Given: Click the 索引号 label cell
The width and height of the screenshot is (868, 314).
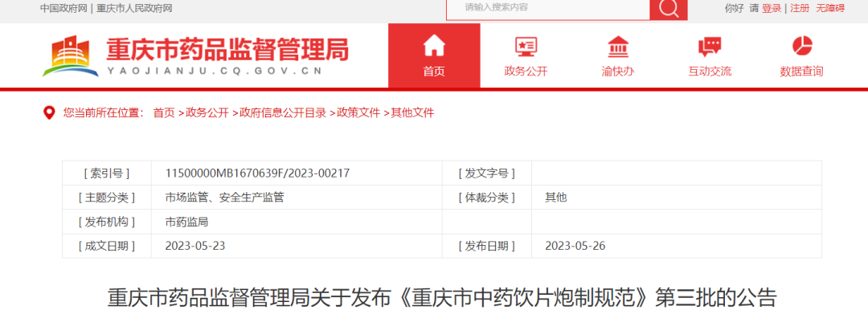Looking at the screenshot, I should point(107,173).
